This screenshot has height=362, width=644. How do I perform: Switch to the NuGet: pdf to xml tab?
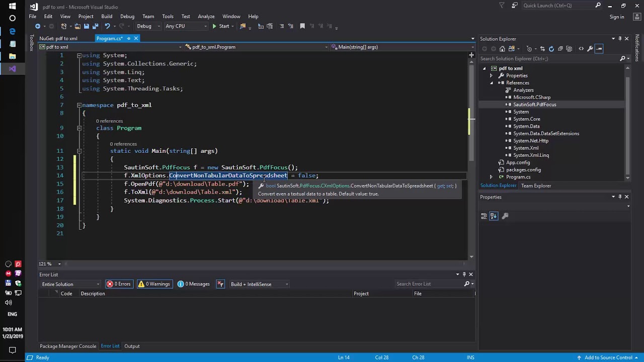[x=58, y=39]
